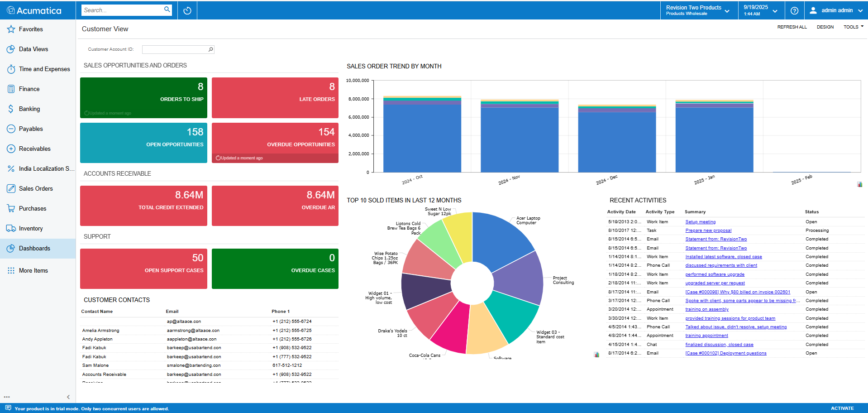
Task: Click the Customer Account ID input field
Action: pyautogui.click(x=175, y=49)
